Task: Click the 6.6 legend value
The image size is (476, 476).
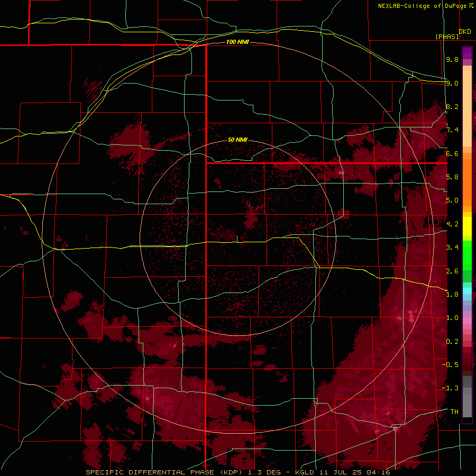Action: point(452,153)
